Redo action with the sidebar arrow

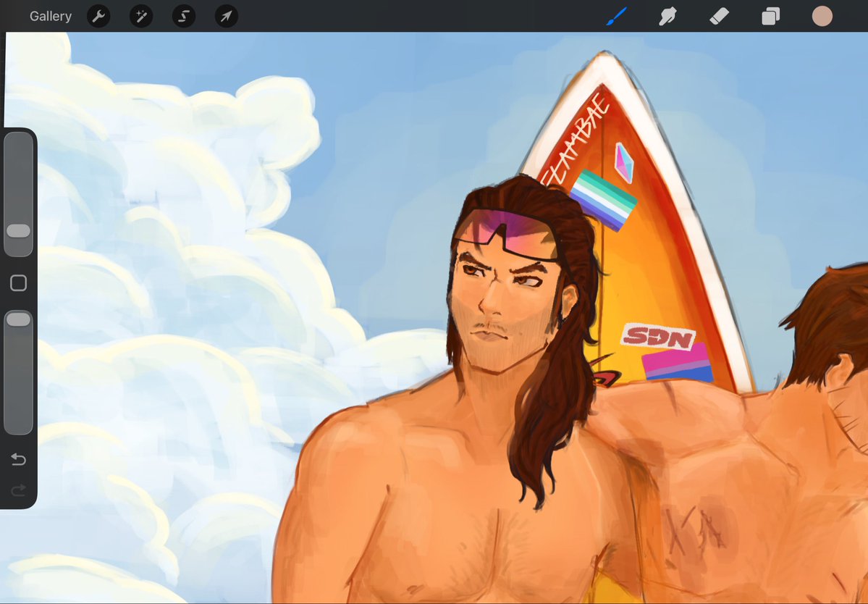pyautogui.click(x=18, y=490)
